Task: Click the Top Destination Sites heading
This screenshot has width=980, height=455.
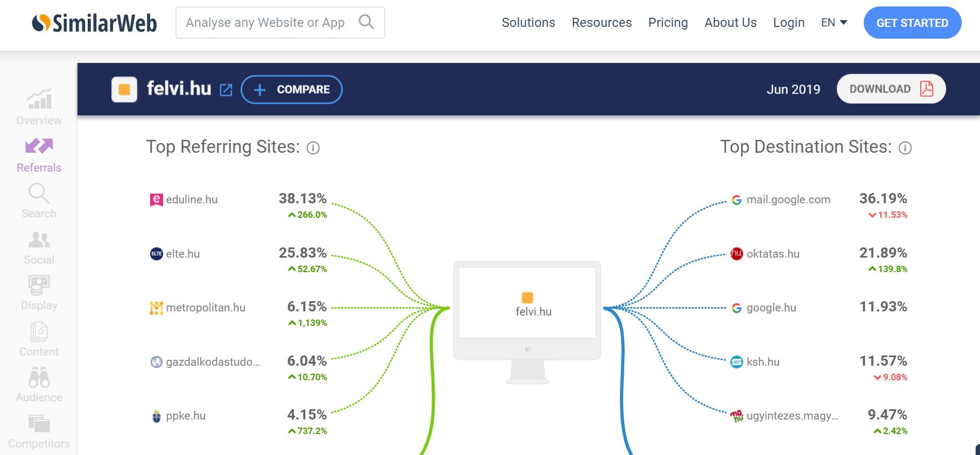Action: point(806,147)
